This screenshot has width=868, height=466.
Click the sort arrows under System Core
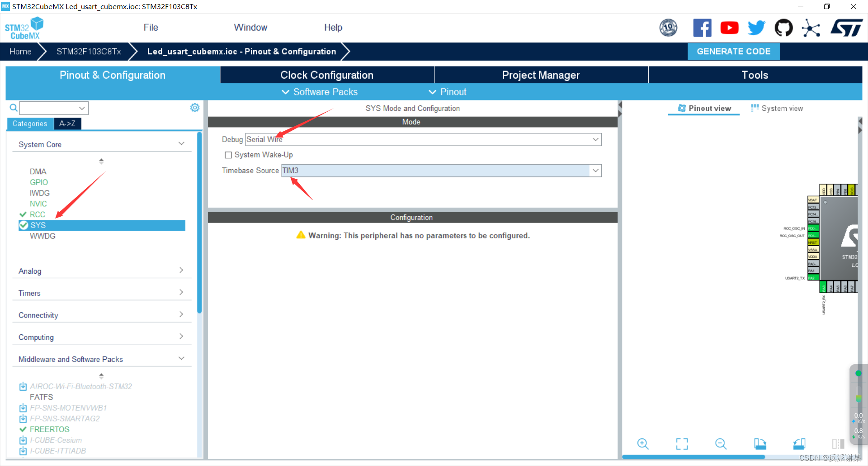[101, 161]
